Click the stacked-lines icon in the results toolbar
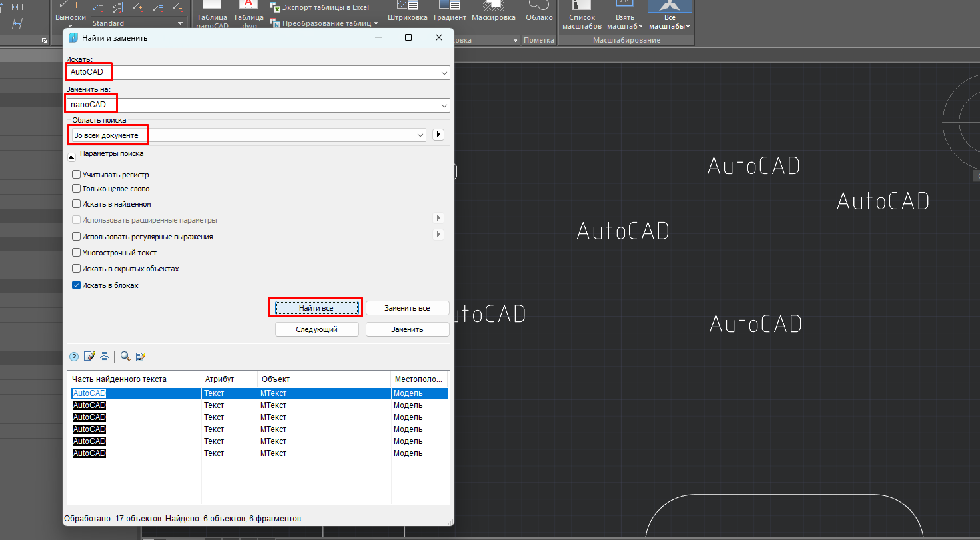 pyautogui.click(x=104, y=357)
